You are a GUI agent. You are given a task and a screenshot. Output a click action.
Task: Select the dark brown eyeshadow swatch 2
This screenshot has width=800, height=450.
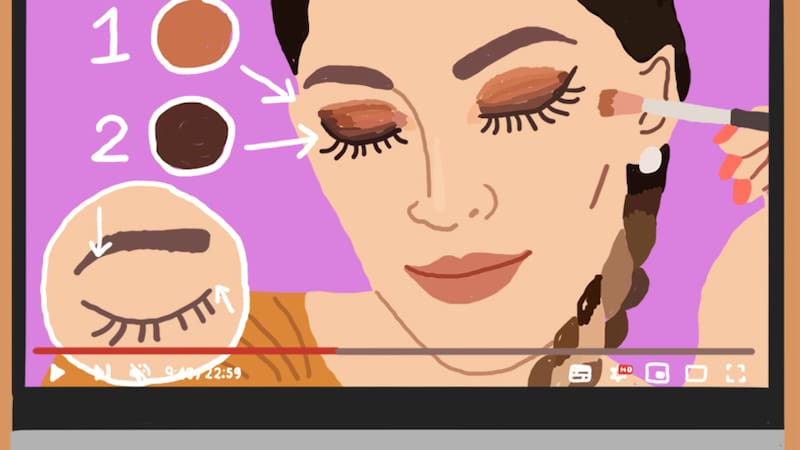click(x=191, y=134)
